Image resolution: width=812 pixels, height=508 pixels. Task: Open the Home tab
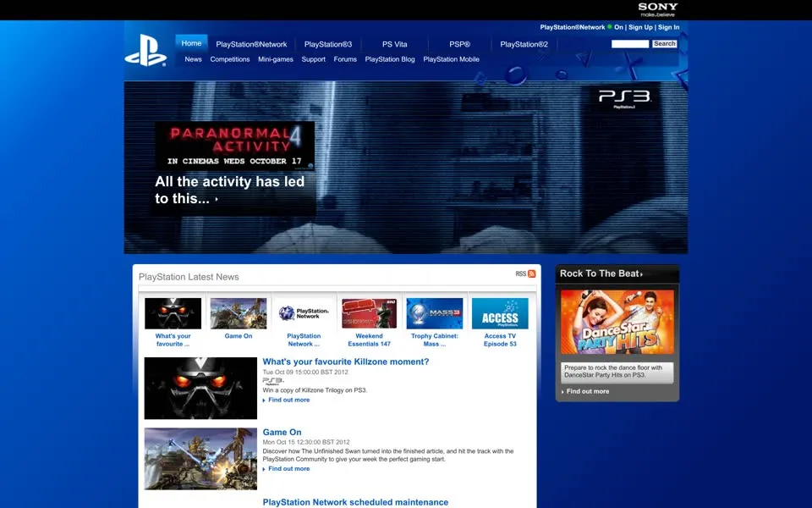(191, 43)
